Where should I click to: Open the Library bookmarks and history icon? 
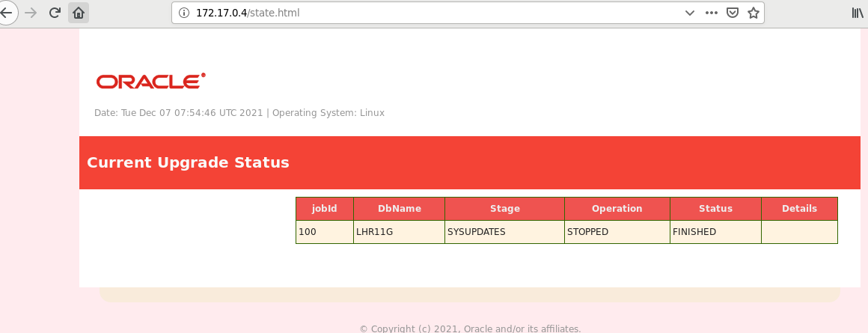(858, 13)
